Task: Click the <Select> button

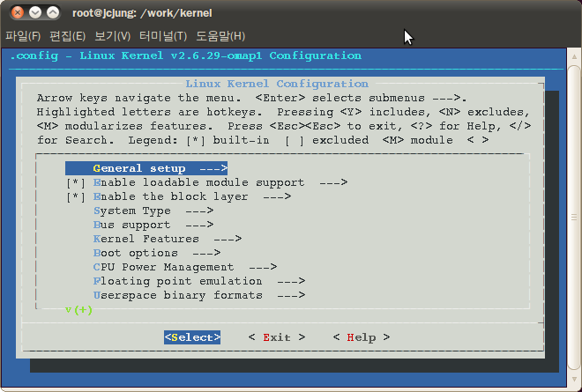Action: [192, 337]
